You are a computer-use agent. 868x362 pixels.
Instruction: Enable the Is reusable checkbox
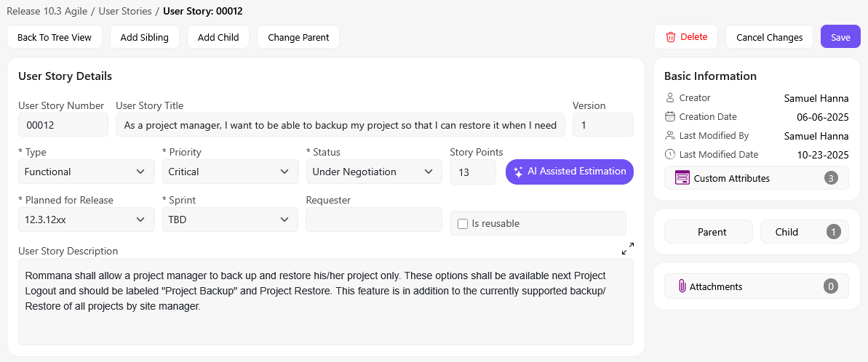tap(462, 224)
